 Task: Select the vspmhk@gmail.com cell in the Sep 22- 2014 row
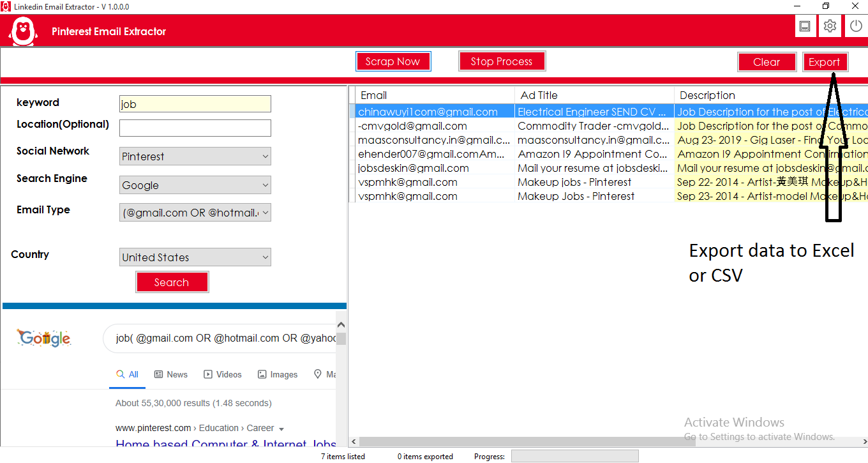click(x=435, y=182)
